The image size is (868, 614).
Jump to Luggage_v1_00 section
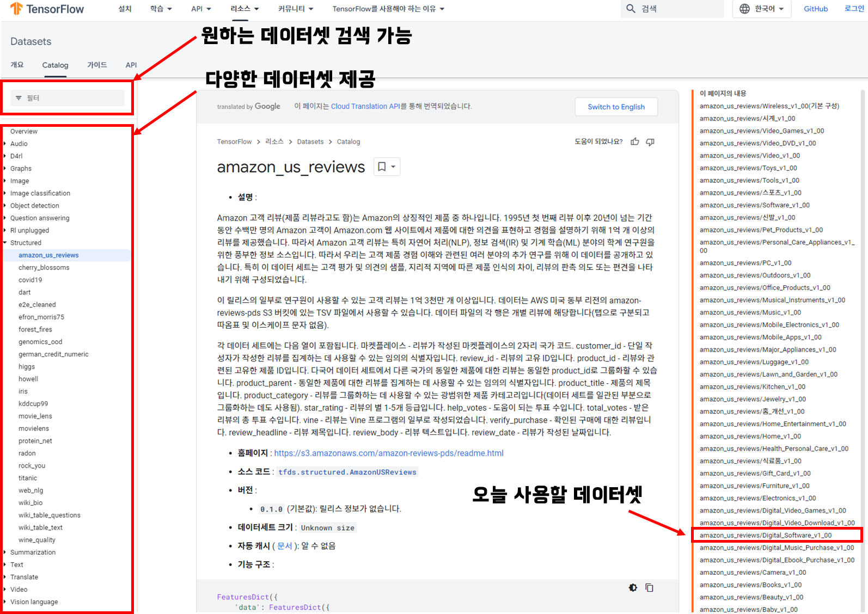pos(754,362)
